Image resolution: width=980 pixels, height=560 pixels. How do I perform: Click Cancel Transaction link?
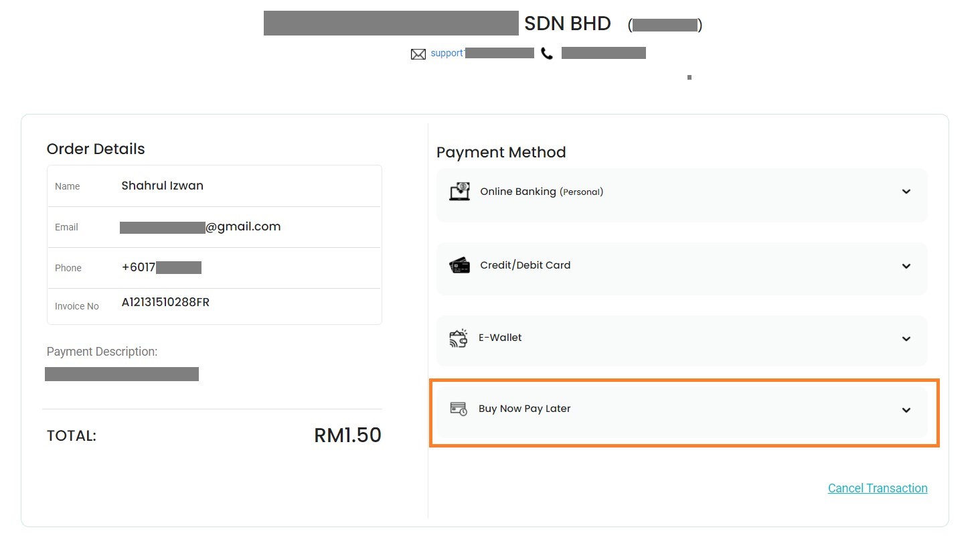[878, 488]
